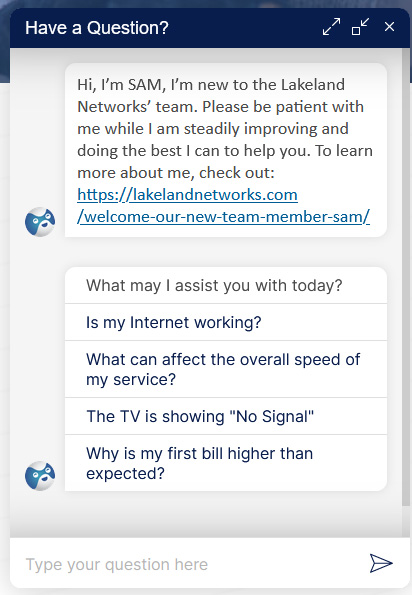This screenshot has width=412, height=595.
Task: Choose "What can affect the overall speed" question
Action: [x=226, y=369]
